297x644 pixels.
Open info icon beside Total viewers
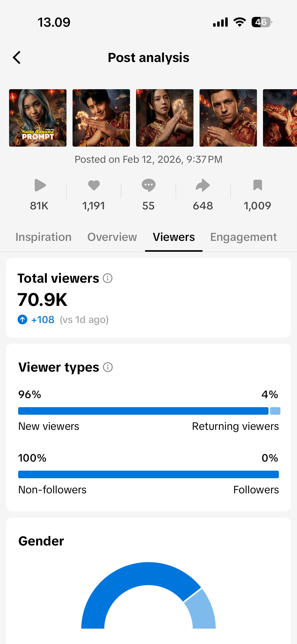[x=108, y=278]
